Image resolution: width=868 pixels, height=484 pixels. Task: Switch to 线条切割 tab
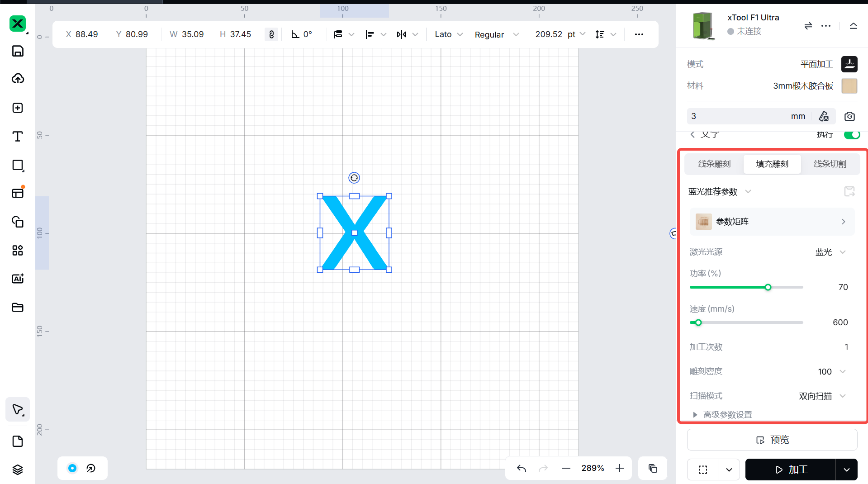point(830,164)
